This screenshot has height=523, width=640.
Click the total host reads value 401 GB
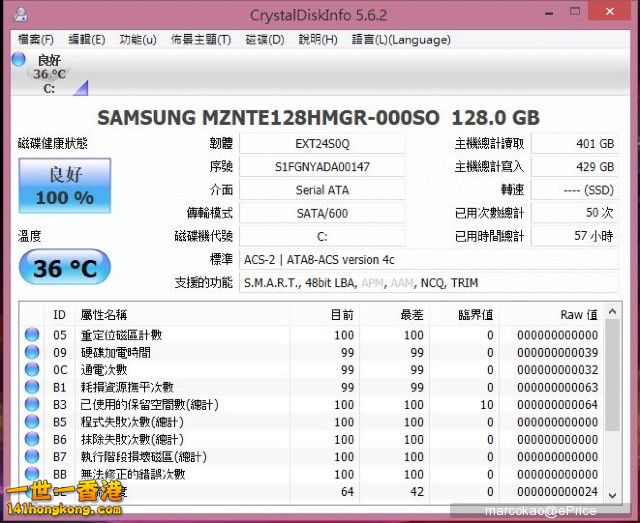pyautogui.click(x=575, y=144)
